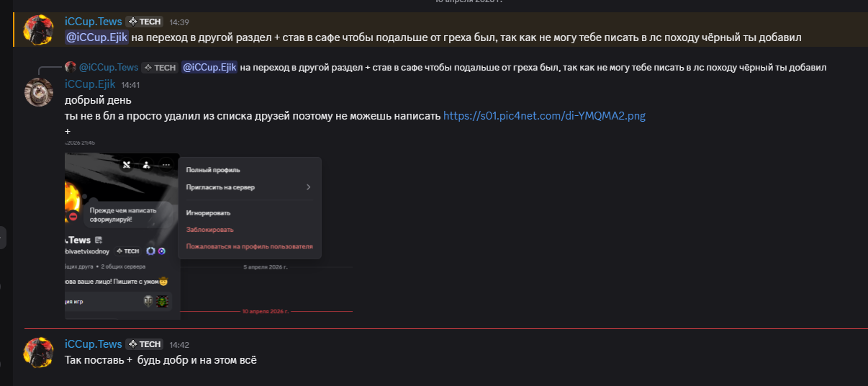
Task: Click the iCCup.Tews username on the 14:42 message
Action: [x=93, y=344]
